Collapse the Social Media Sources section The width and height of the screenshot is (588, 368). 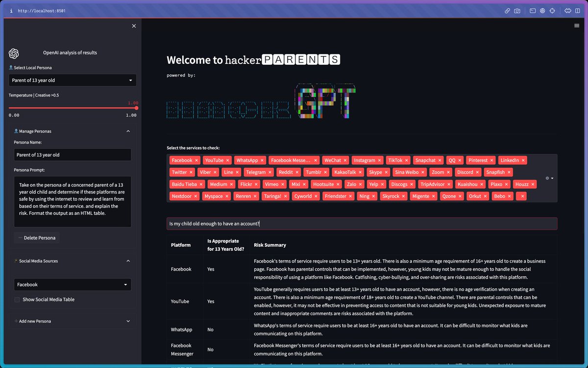tap(128, 261)
